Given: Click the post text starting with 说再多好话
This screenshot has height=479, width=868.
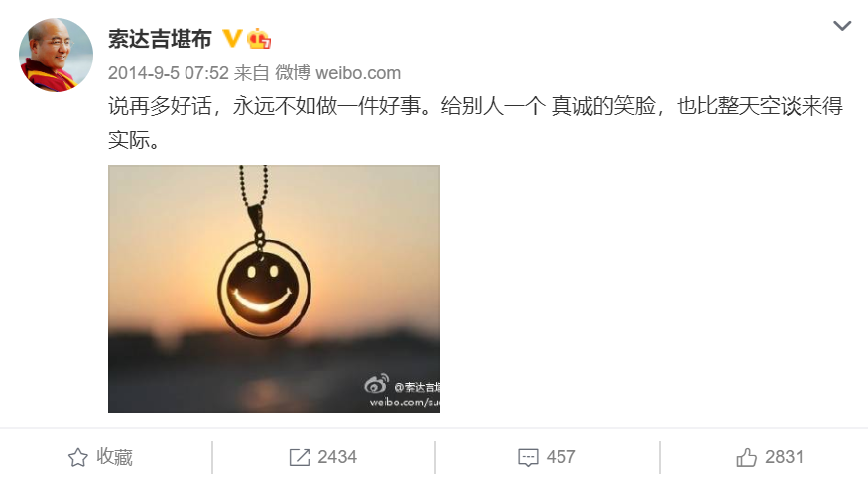Looking at the screenshot, I should [x=475, y=122].
